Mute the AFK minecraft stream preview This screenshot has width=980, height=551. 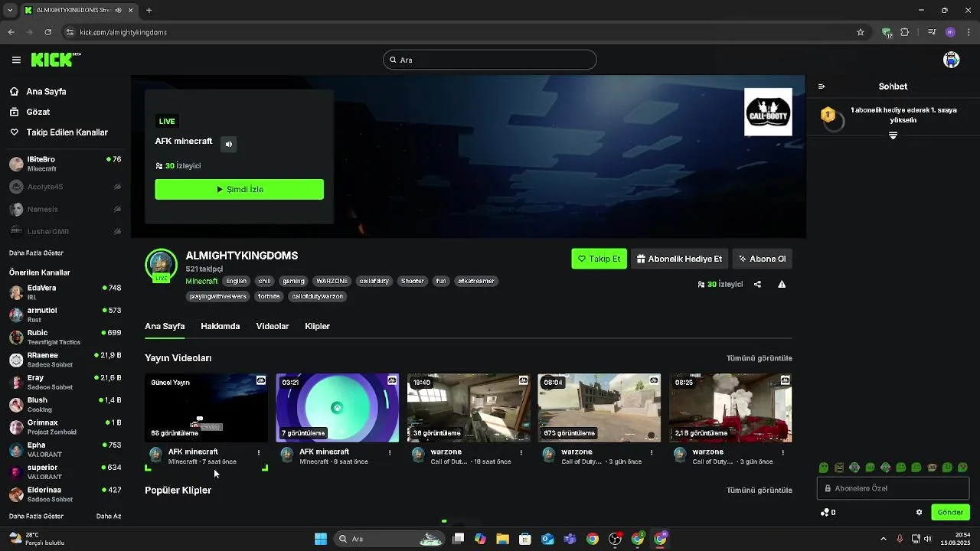228,144
